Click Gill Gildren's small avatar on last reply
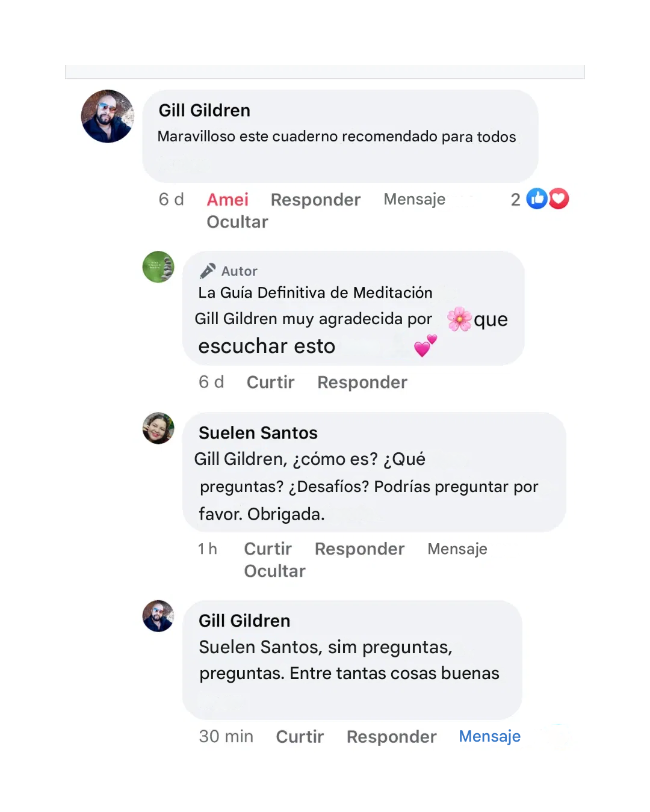650x812 pixels. coord(158,616)
